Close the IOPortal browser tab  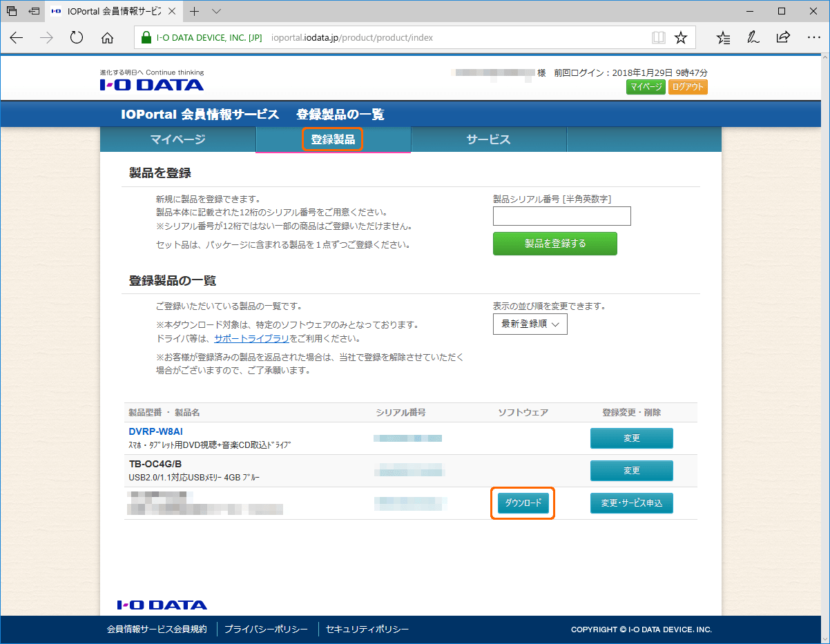tap(173, 12)
